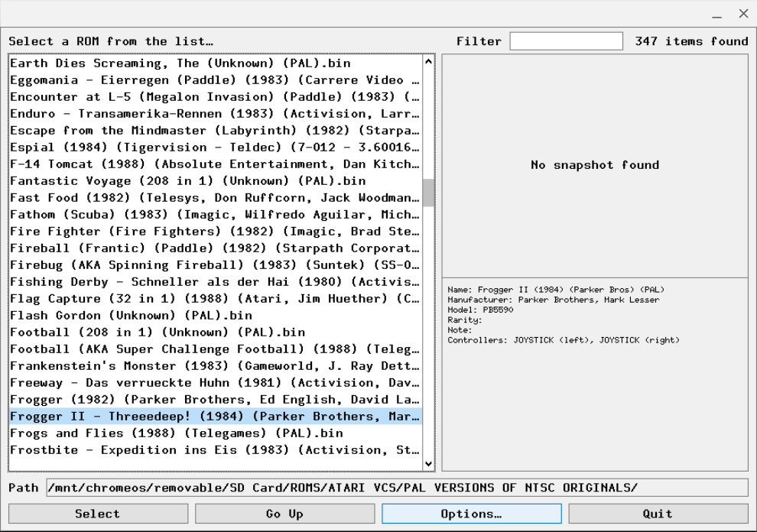
Task: Click the Select button
Action: point(98,514)
